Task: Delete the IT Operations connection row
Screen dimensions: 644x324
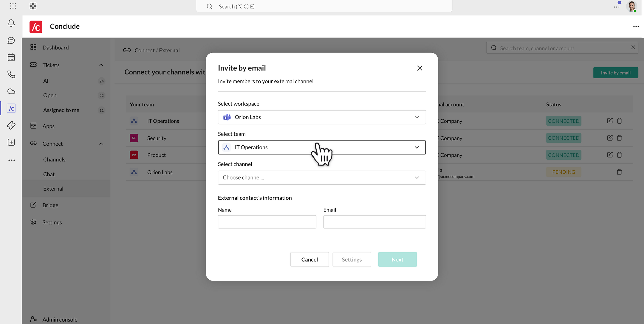Action: pyautogui.click(x=619, y=121)
